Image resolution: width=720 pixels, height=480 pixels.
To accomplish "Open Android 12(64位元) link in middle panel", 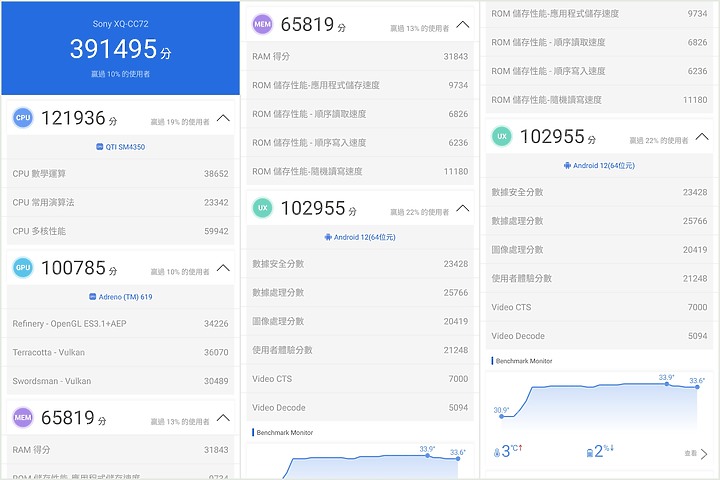I will 360,237.
